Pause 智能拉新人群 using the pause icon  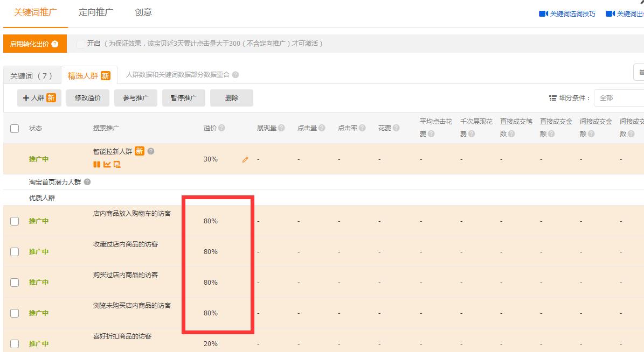coord(98,164)
